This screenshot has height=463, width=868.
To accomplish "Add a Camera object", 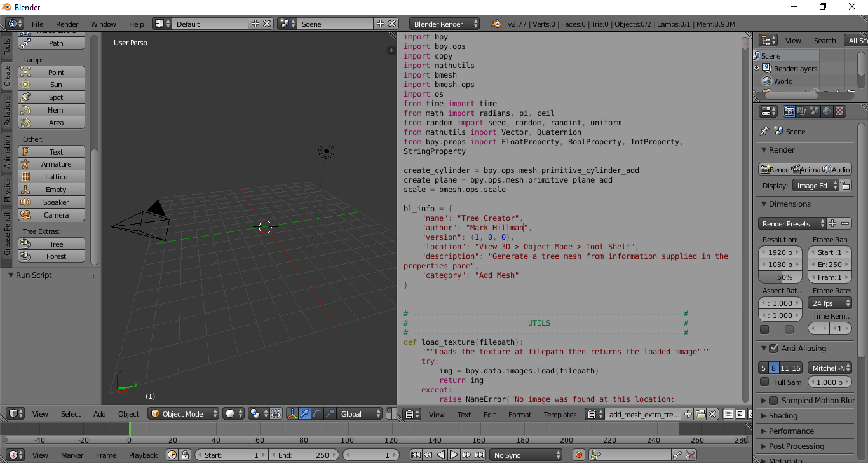I will pyautogui.click(x=51, y=214).
